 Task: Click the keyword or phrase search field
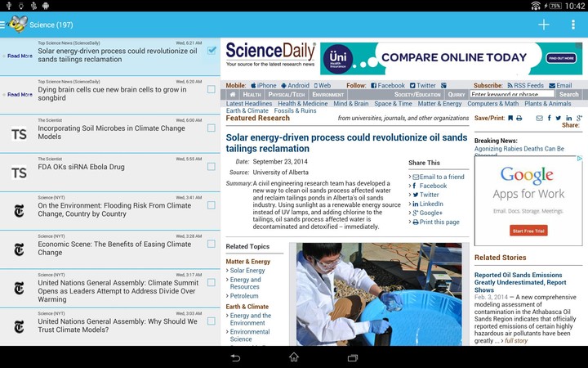pyautogui.click(x=512, y=94)
